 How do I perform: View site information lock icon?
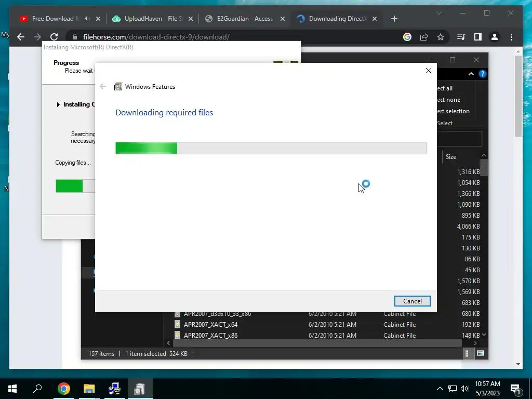click(x=75, y=37)
